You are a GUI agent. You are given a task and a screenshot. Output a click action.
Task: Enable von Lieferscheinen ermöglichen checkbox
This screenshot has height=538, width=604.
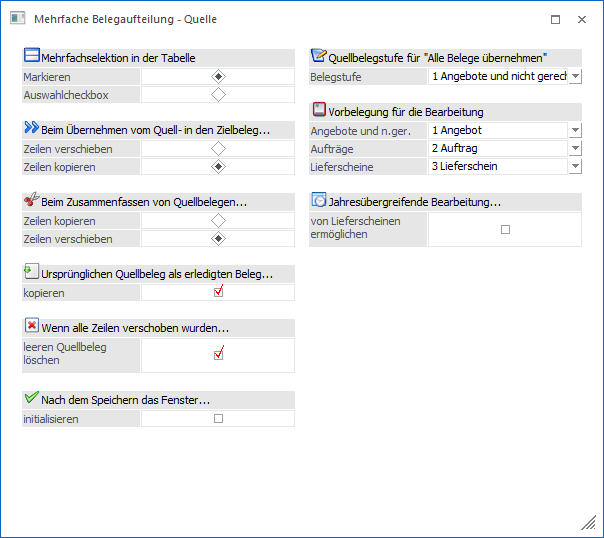(505, 229)
